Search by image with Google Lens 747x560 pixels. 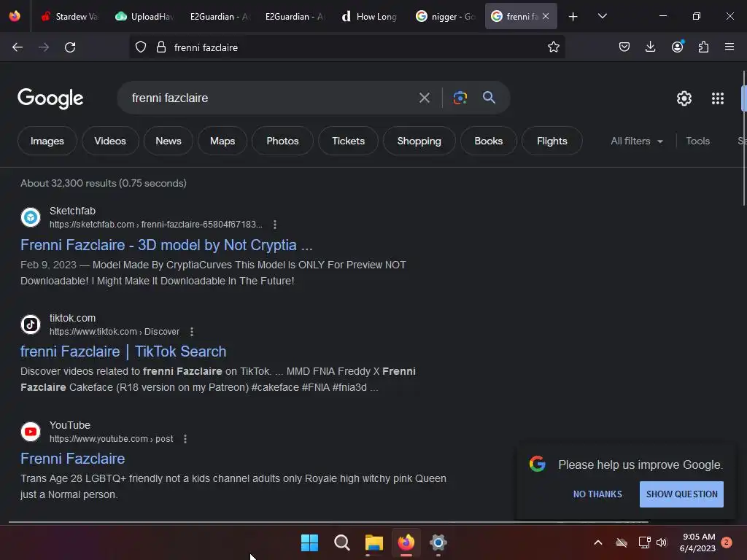[460, 98]
